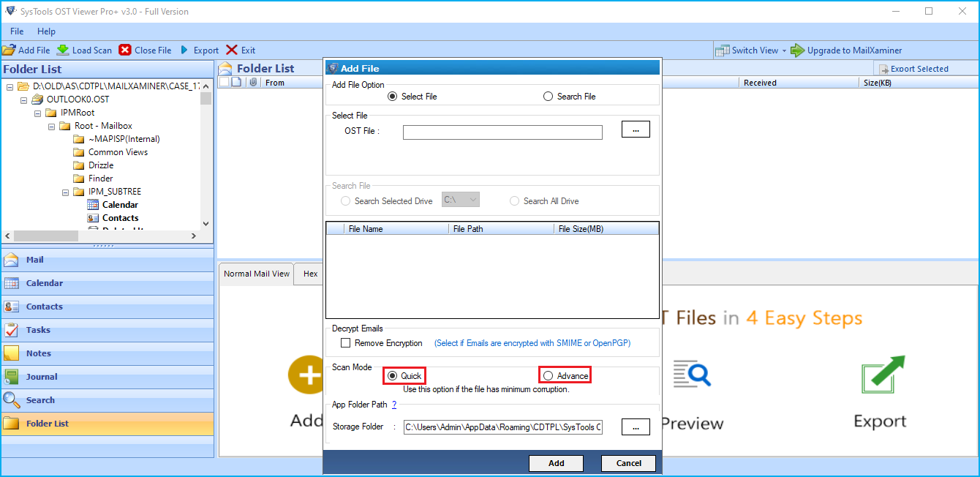980x477 pixels.
Task: Select the Folder List icon in navigation pane
Action: (x=12, y=424)
